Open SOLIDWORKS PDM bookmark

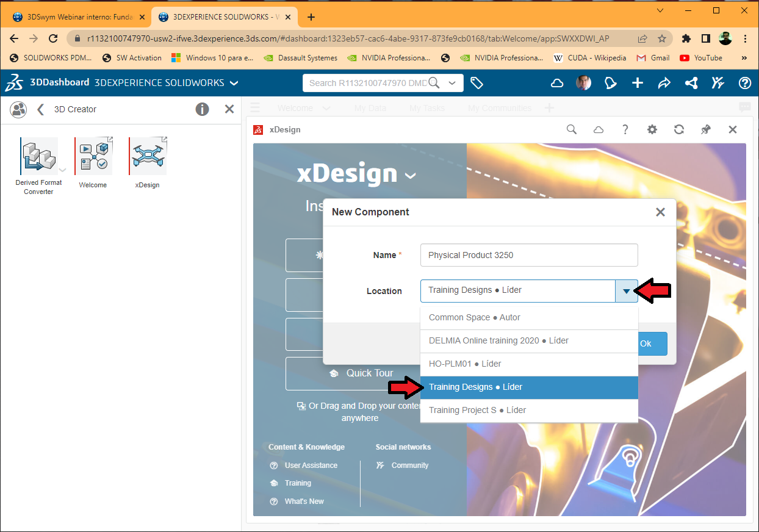(x=51, y=58)
